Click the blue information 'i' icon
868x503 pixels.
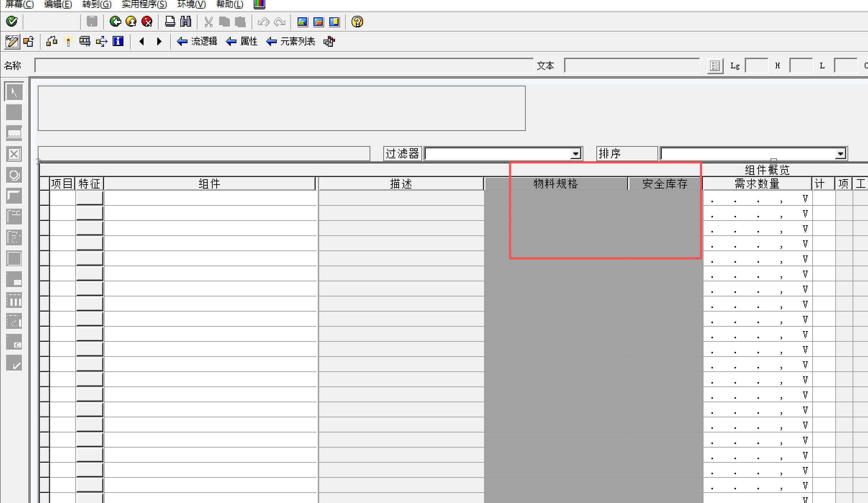pyautogui.click(x=118, y=41)
